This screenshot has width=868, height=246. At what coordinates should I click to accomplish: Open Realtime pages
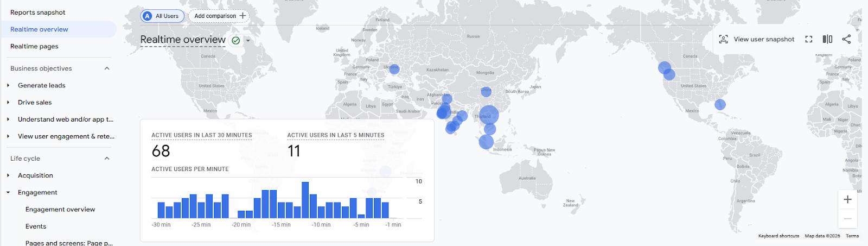tap(34, 47)
